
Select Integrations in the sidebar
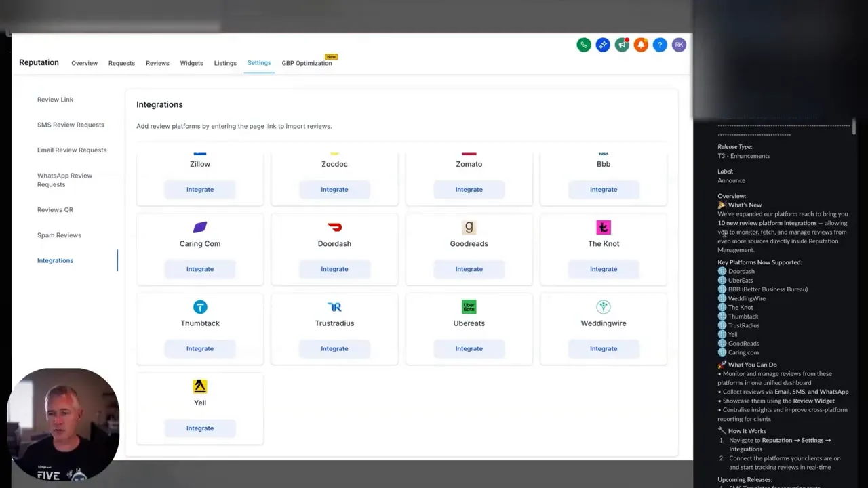coord(55,260)
